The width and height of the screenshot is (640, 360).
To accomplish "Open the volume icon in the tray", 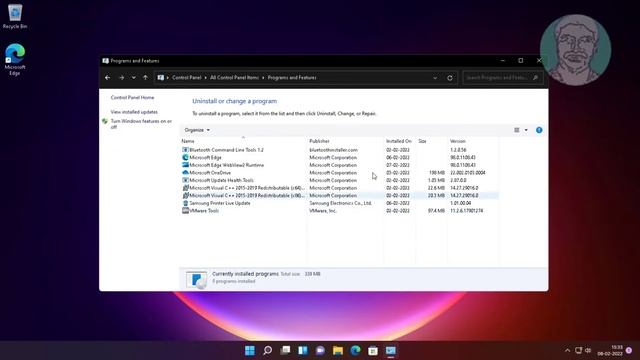I will coord(588,351).
